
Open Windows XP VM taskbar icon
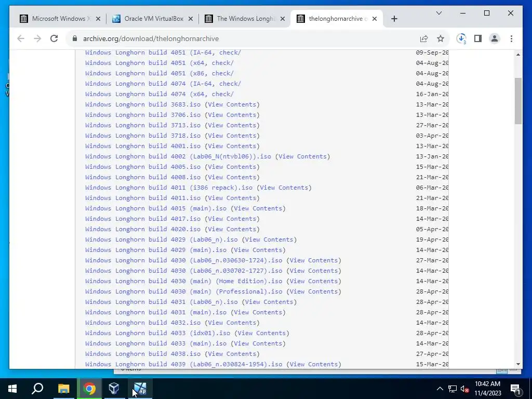pos(140,389)
